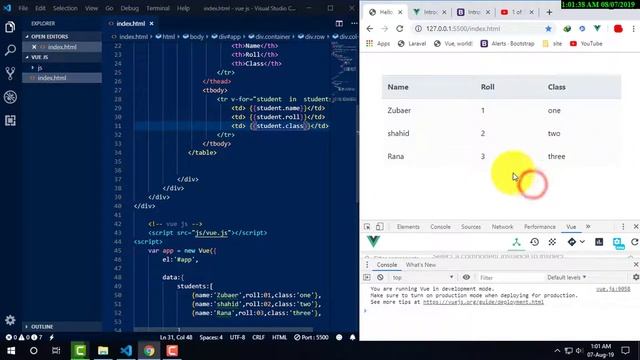Open VS Code notifications bell

tap(353, 338)
